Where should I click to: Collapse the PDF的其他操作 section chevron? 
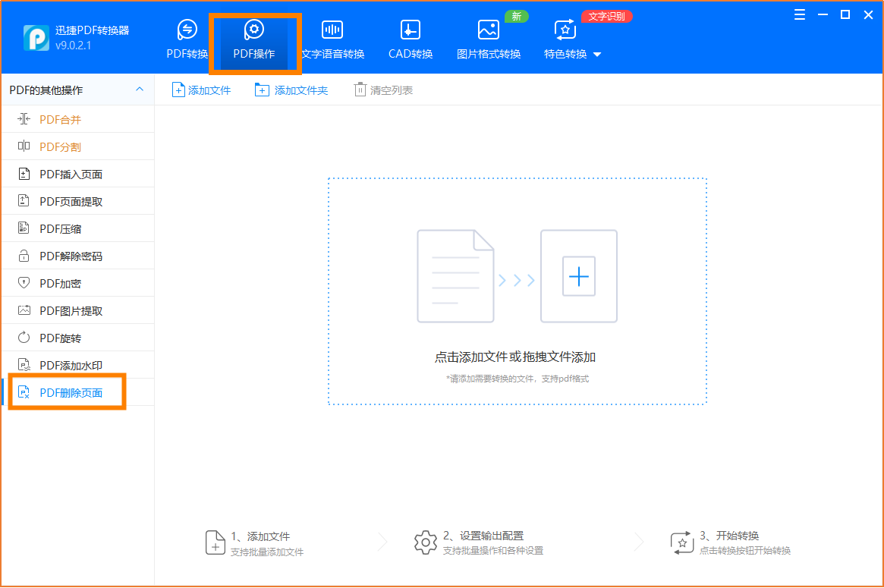click(140, 90)
